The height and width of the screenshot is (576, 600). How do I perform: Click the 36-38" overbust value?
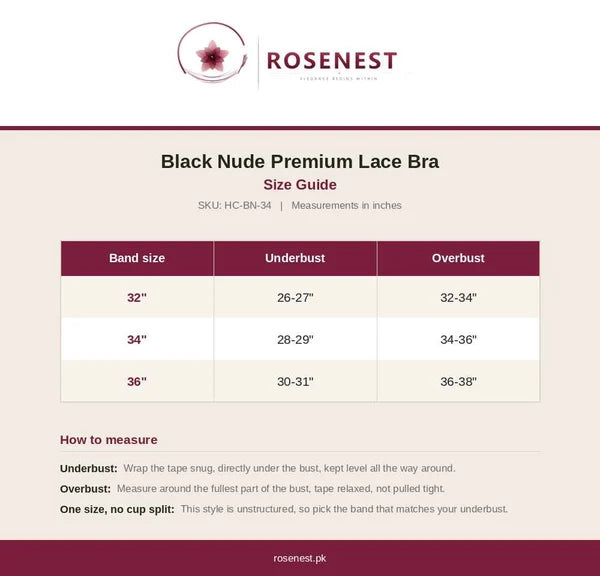pos(458,381)
